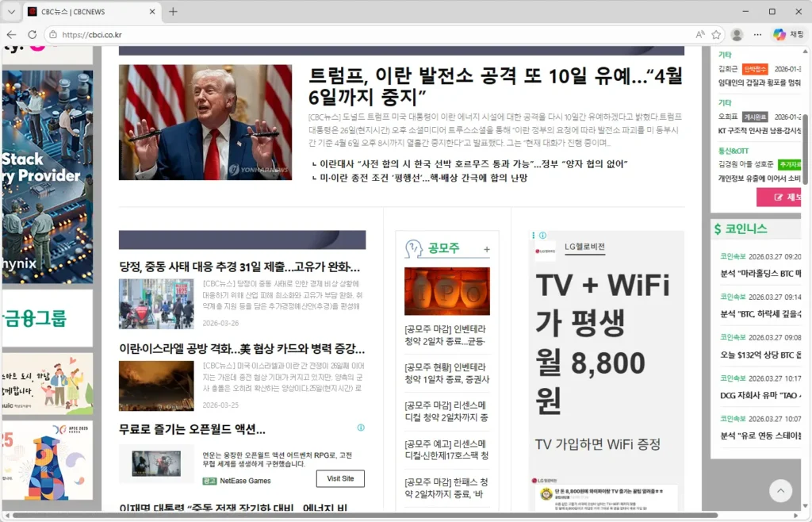Open the related link 이란대사 사전 합의 시 한국 선박
Screen dimensions: 812x522
coord(473,164)
